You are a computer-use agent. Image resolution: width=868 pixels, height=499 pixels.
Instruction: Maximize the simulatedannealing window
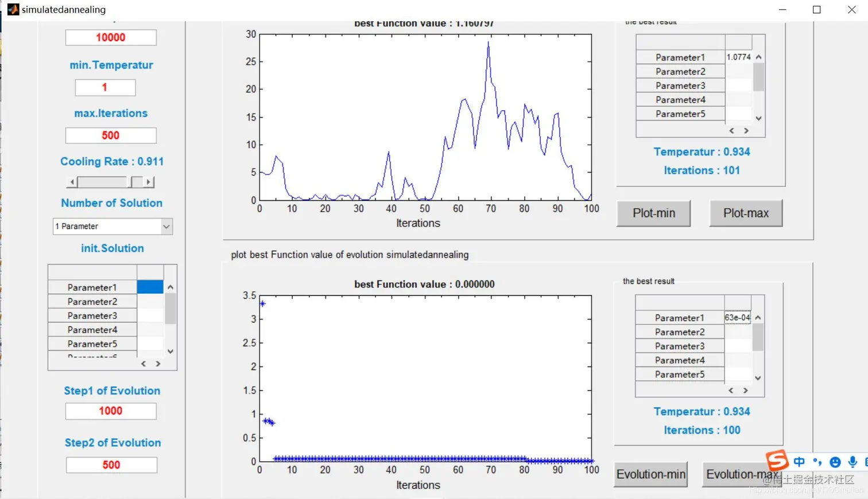point(817,10)
